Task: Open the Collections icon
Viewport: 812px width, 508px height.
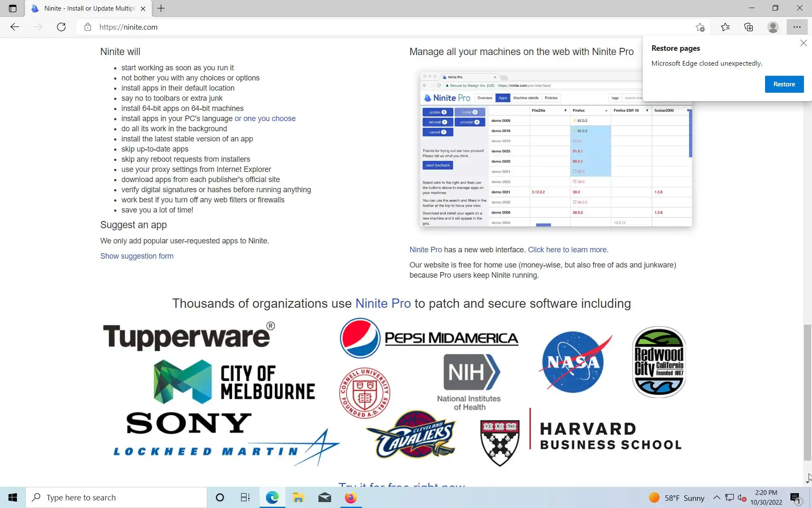Action: pyautogui.click(x=749, y=27)
